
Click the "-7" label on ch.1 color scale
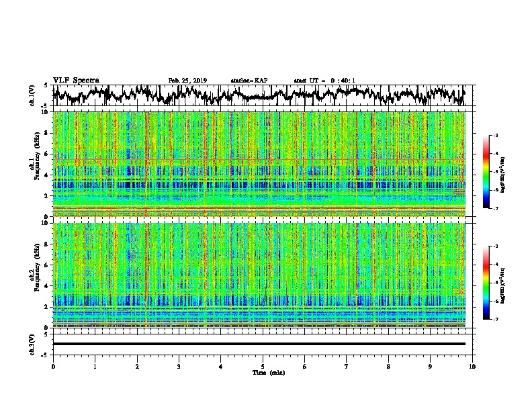(x=495, y=208)
